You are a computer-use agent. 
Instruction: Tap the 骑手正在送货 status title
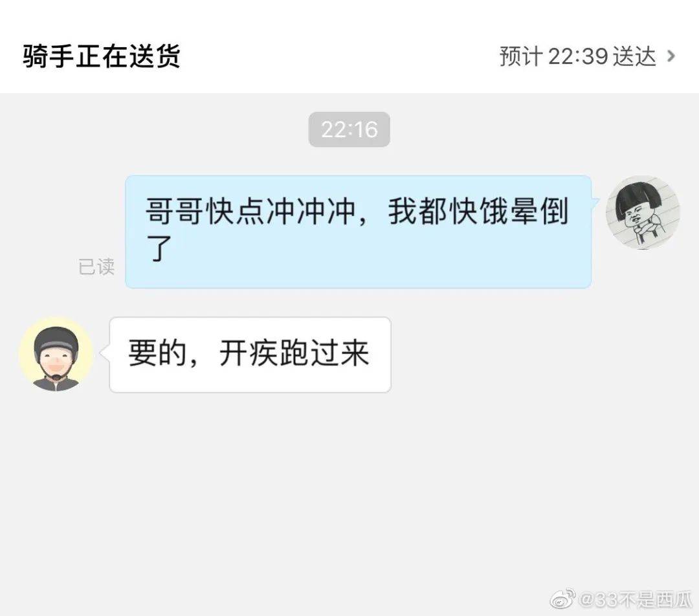click(x=102, y=56)
